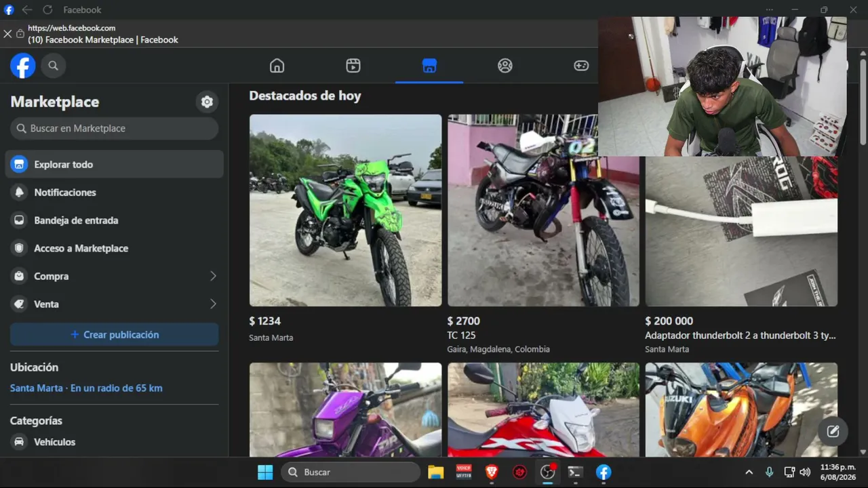
Task: Open the title bar more options ellipsis
Action: tap(769, 9)
